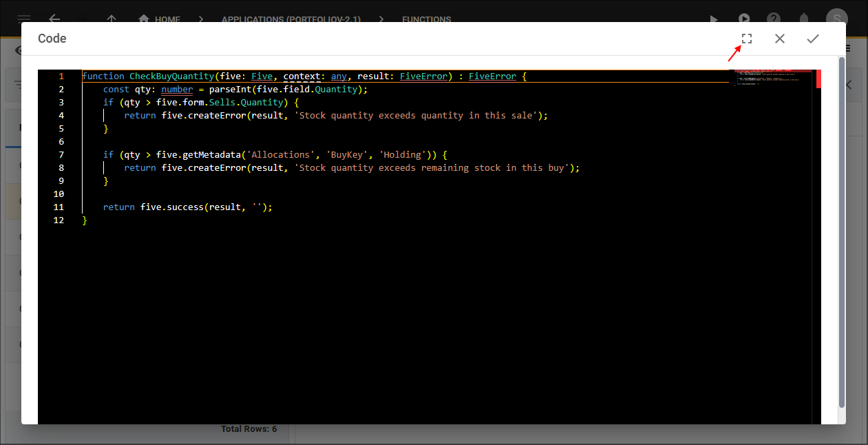Click line number 12 in the gutter
Screen dimensions: 868x445
(59, 220)
